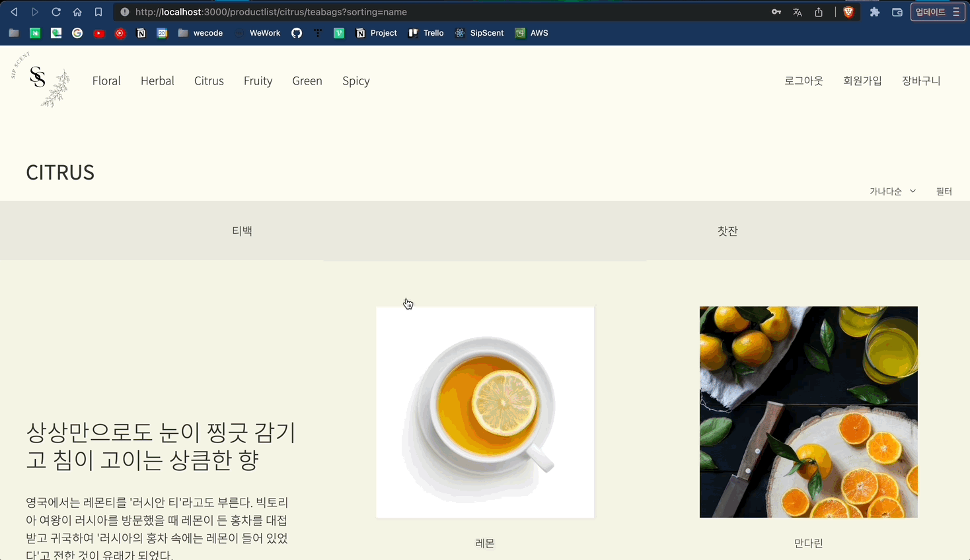Click the 레몬 product name
The image size is (970, 560).
pos(485,543)
